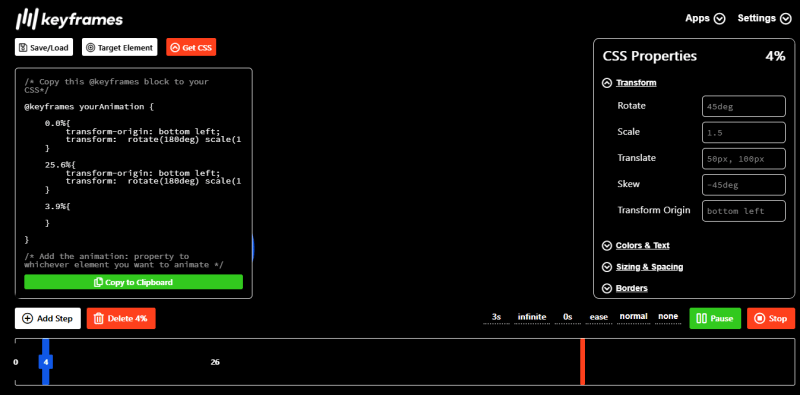Focus the Skew input field
Screen dimensions: 800x395
(744, 185)
